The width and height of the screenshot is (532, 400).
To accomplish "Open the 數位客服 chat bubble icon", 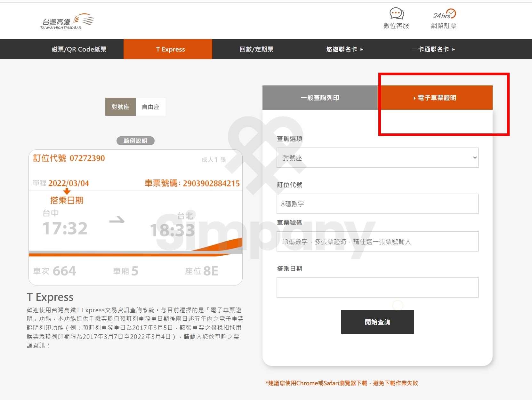I will [396, 14].
